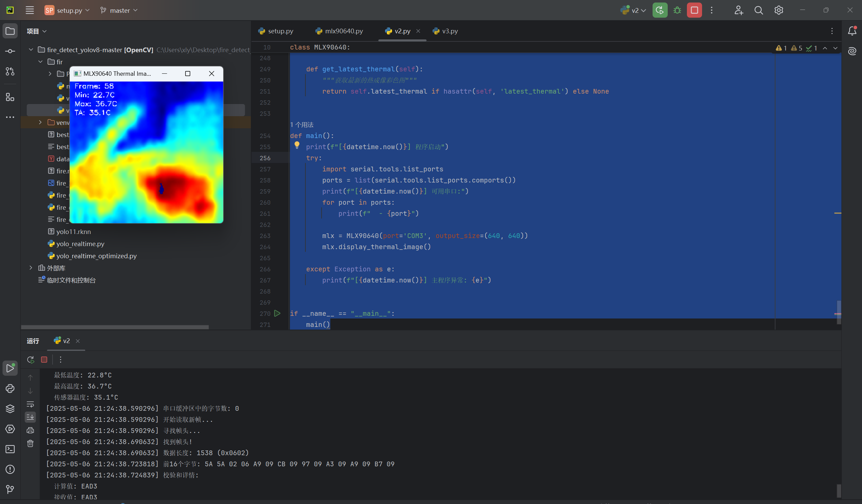Expand the venv folder in project tree
Viewport: 862px width, 504px height.
tap(40, 123)
